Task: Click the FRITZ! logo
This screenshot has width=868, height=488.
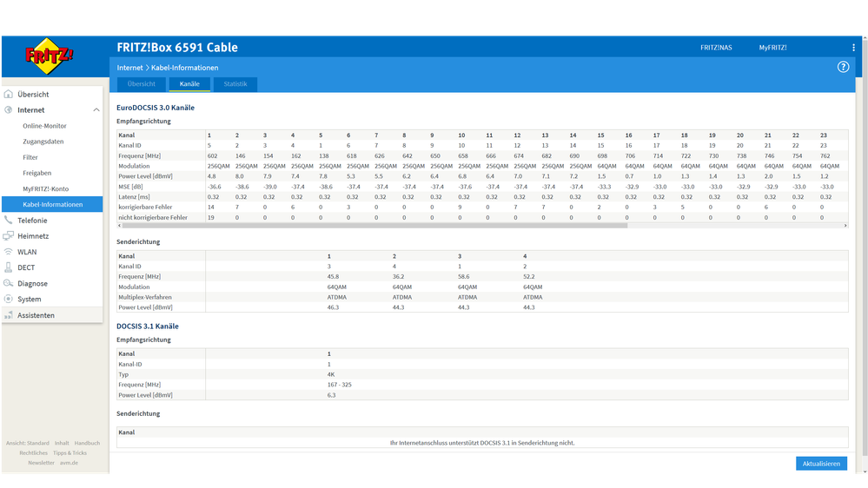Action: coord(49,56)
